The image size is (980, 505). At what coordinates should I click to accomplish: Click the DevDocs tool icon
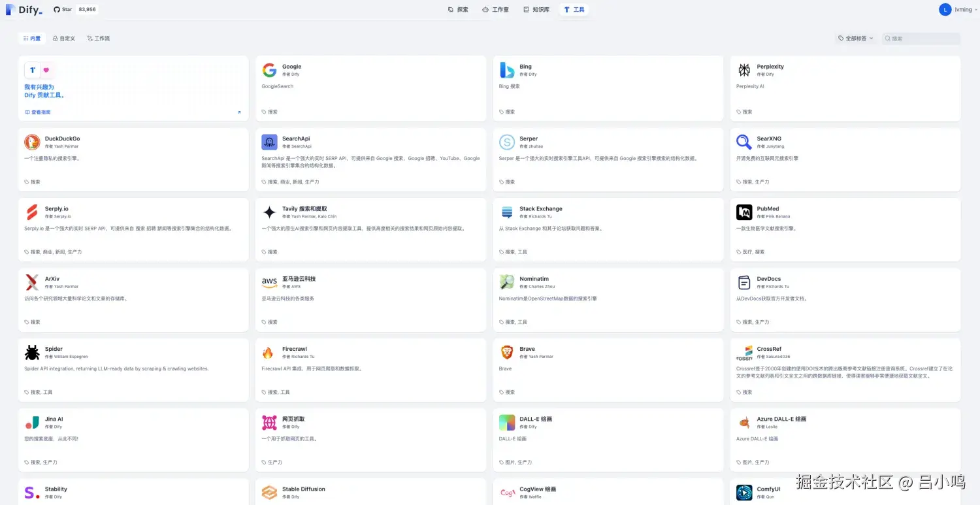click(744, 282)
